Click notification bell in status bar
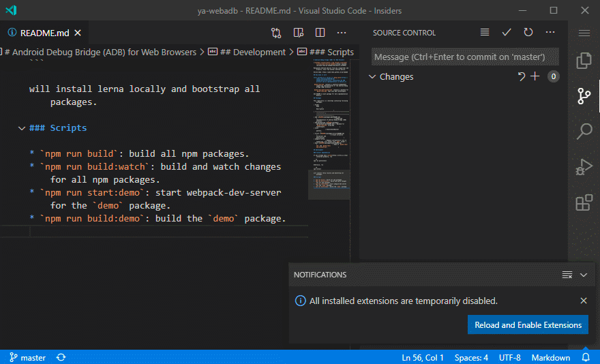600x364 pixels. tap(586, 357)
